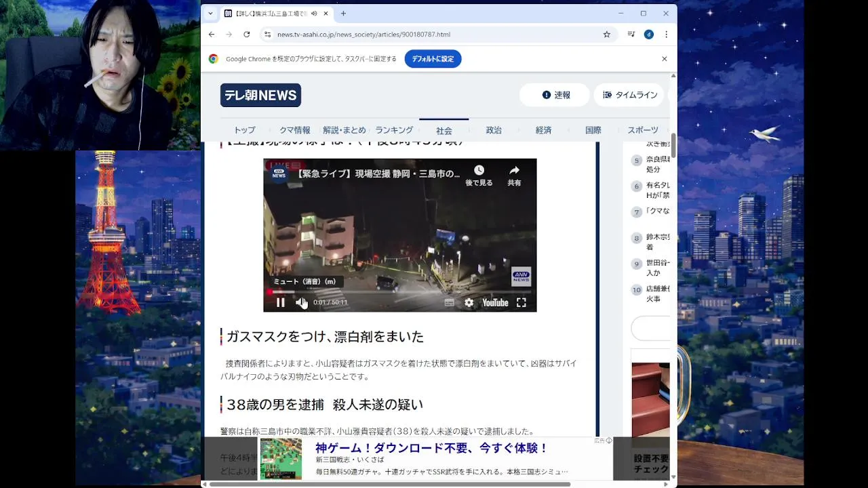Image resolution: width=868 pixels, height=488 pixels.
Task: Click heading ガスマスクをつけ、漂白剤をまいた
Action: [325, 337]
